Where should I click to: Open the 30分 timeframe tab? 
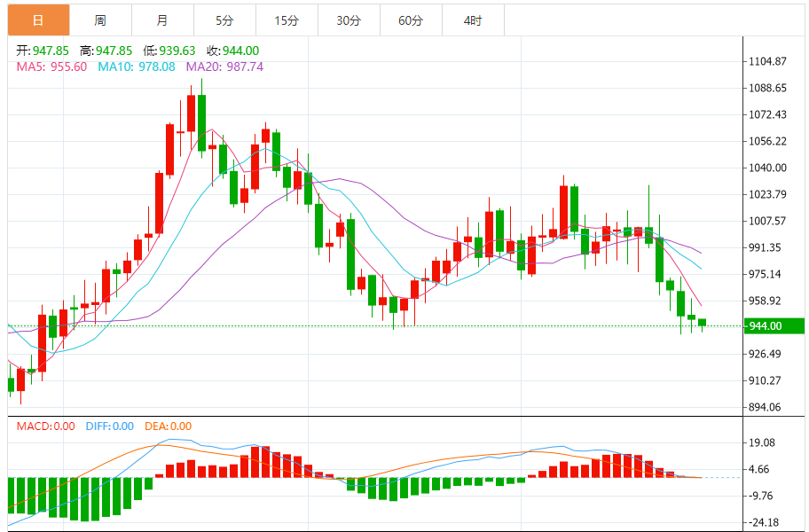click(349, 20)
